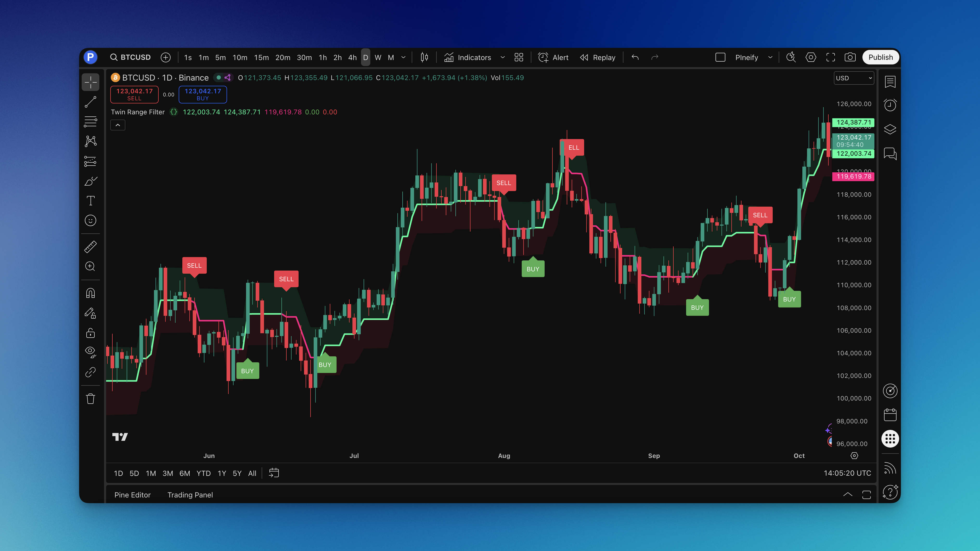This screenshot has height=551, width=980.
Task: Click the blue BUY price button
Action: pyautogui.click(x=203, y=94)
